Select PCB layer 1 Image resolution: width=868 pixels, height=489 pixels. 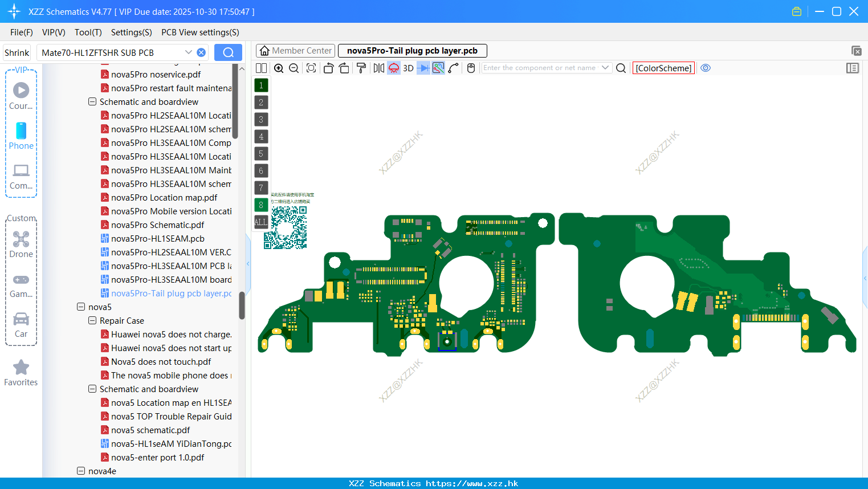tap(261, 85)
